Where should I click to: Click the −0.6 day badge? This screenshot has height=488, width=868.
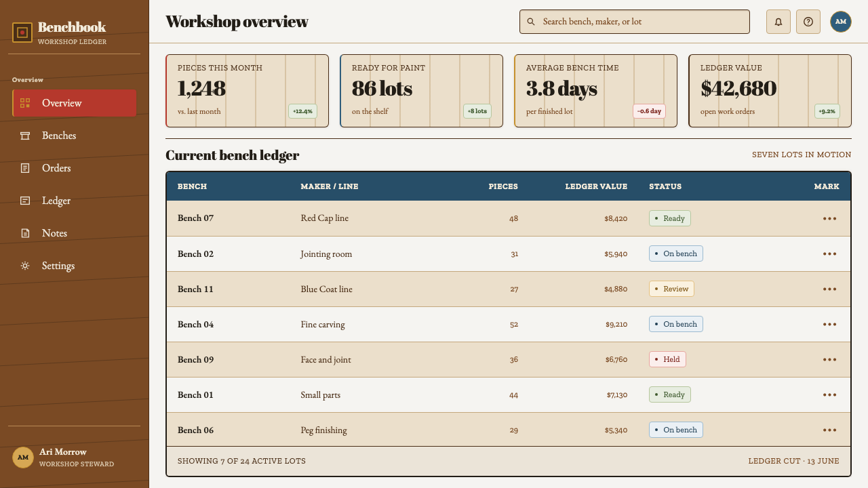[650, 111]
